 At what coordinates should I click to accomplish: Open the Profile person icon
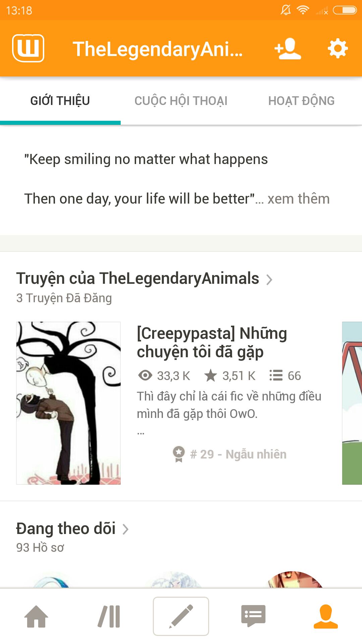325,616
